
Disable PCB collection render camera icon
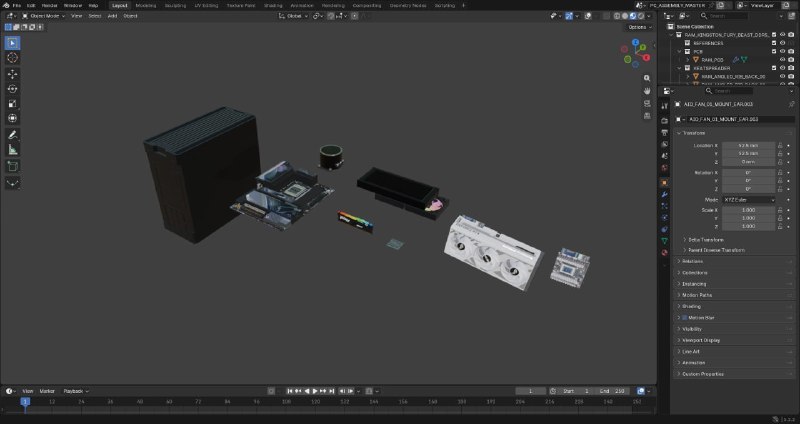(791, 52)
